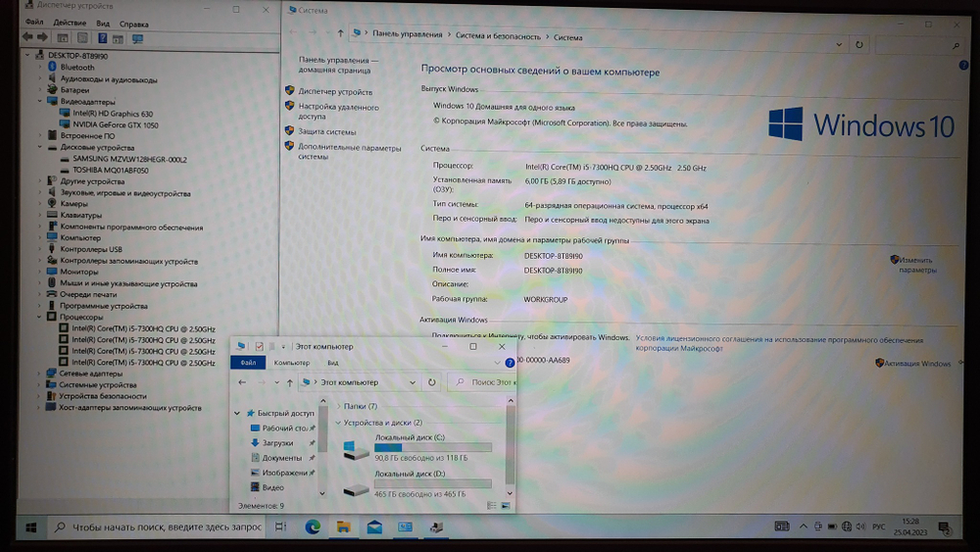Image resolution: width=980 pixels, height=552 pixels.
Task: Select the Камеры category
Action: click(x=73, y=204)
